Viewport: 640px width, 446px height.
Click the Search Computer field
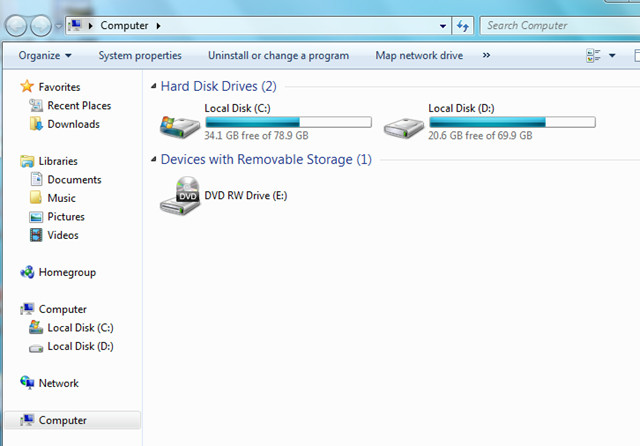tap(560, 26)
